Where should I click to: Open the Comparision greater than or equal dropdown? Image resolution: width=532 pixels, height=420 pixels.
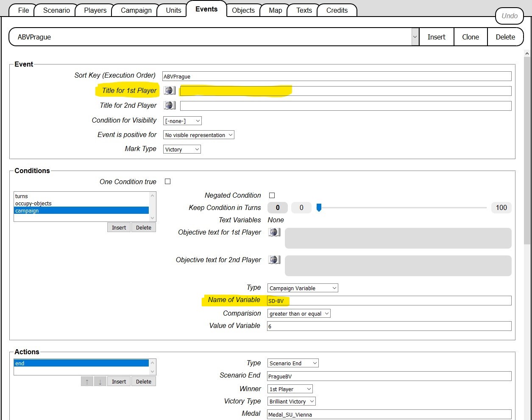coord(299,314)
